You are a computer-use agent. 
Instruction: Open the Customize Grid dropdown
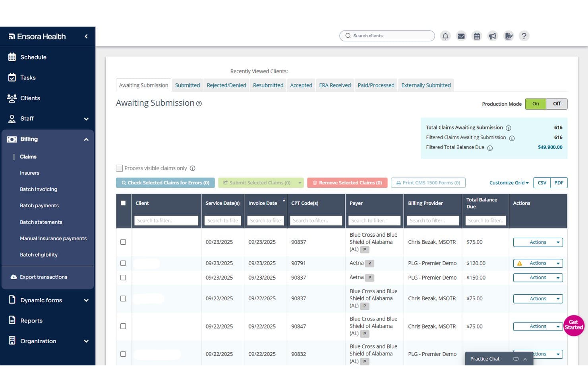509,183
